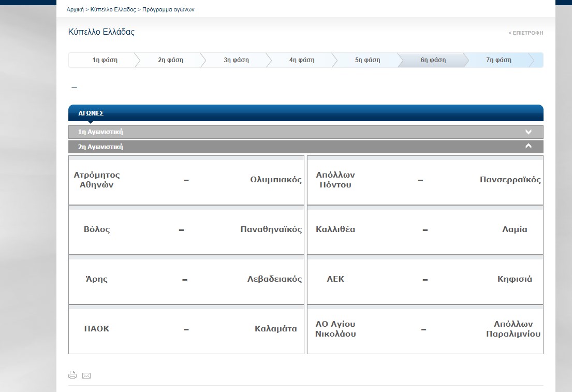572x392 pixels.
Task: Click the Ατρόμητος Αθηνών team name
Action: [97, 180]
